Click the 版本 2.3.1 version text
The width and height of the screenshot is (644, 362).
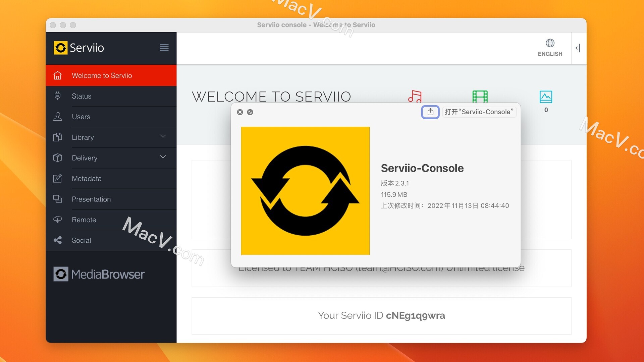tap(395, 183)
